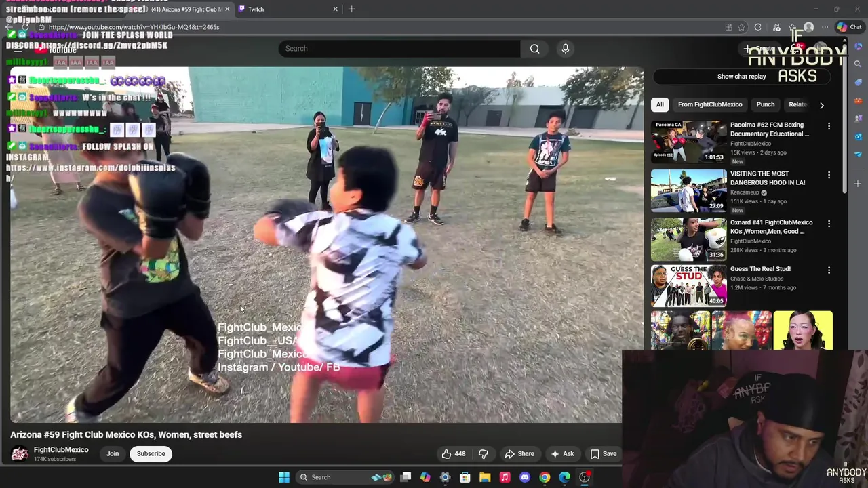Focus the YouTube search box

(400, 49)
